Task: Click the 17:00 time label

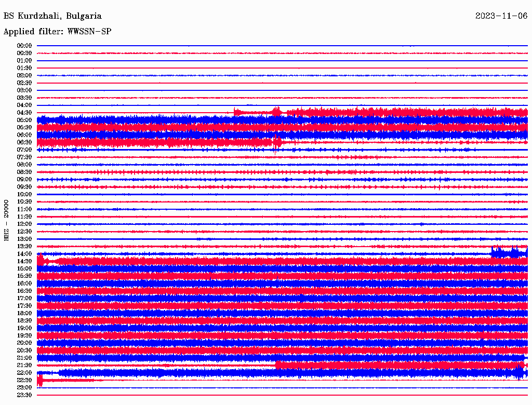Action: [24, 299]
